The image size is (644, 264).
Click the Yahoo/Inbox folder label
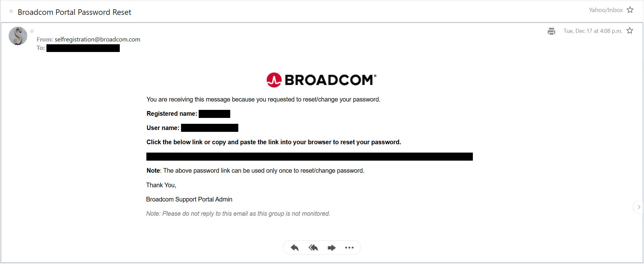click(x=606, y=10)
